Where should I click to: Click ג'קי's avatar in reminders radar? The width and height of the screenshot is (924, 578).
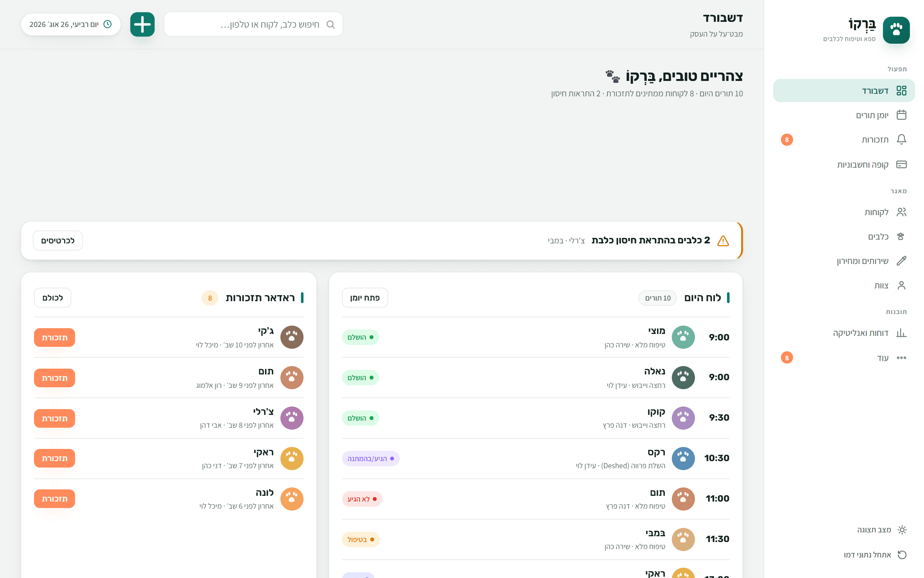coord(292,337)
